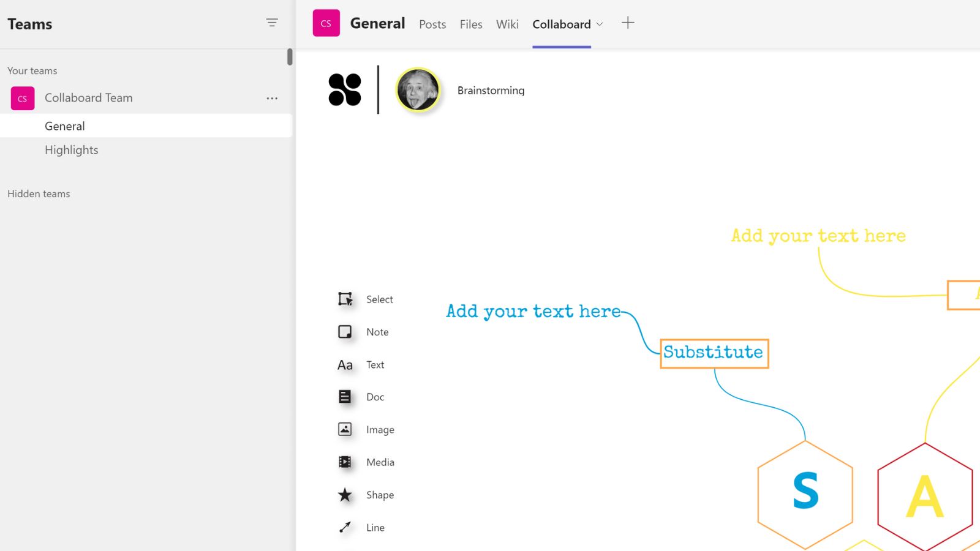Open the filter in Teams sidebar
Viewport: 980px width, 551px height.
pyautogui.click(x=272, y=22)
